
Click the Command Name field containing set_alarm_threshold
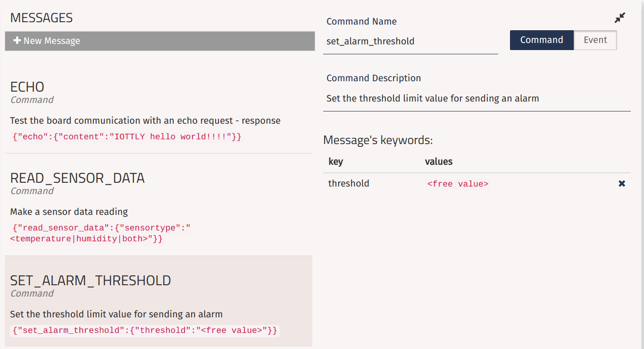click(410, 42)
